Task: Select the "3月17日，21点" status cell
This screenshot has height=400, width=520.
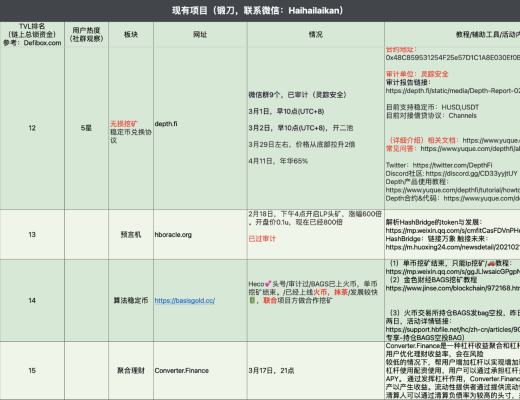Action: tap(316, 371)
